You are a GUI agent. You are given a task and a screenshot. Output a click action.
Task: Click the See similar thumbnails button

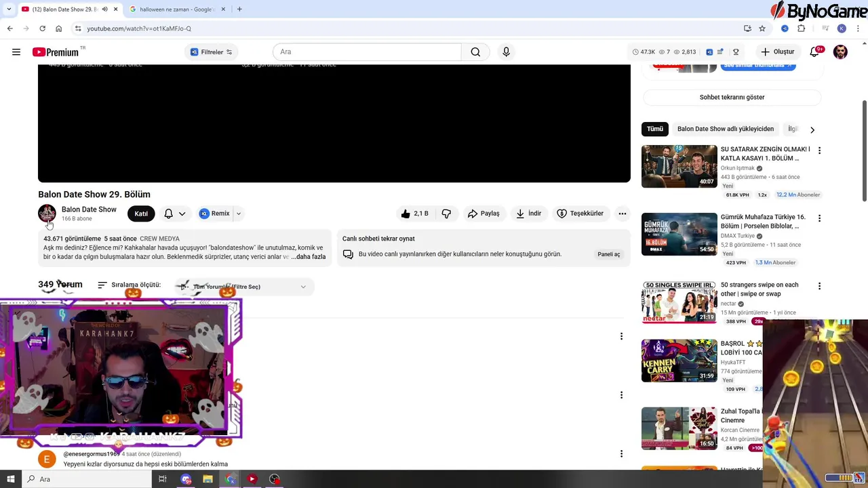point(758,65)
